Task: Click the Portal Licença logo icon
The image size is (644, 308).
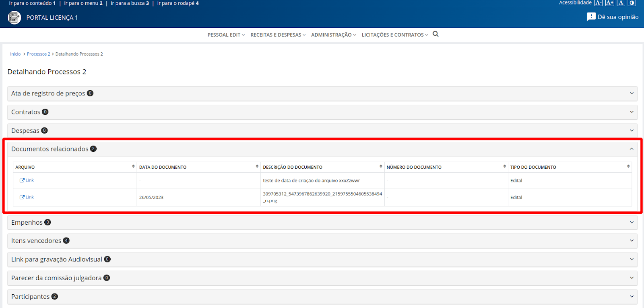Action: click(x=14, y=17)
